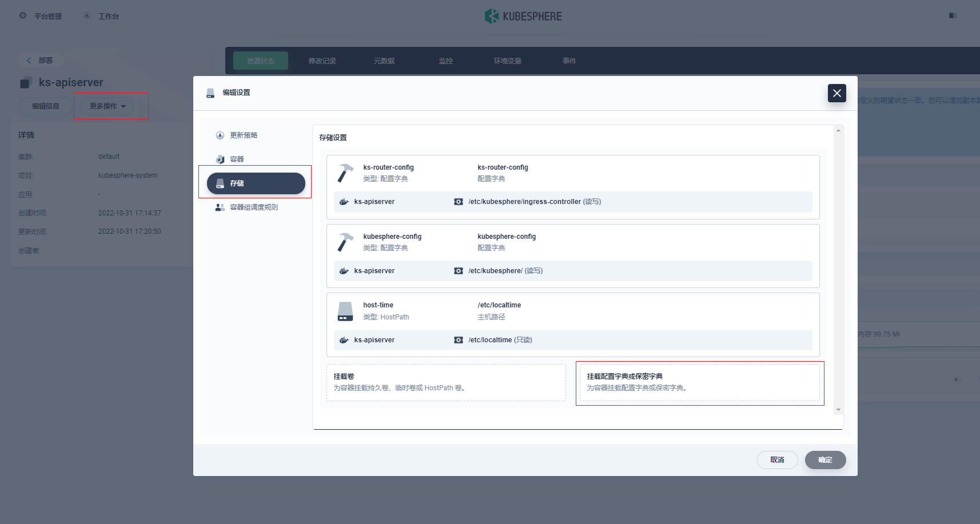980x524 pixels.
Task: Open the workbench (工作台) menu
Action: [x=109, y=17]
